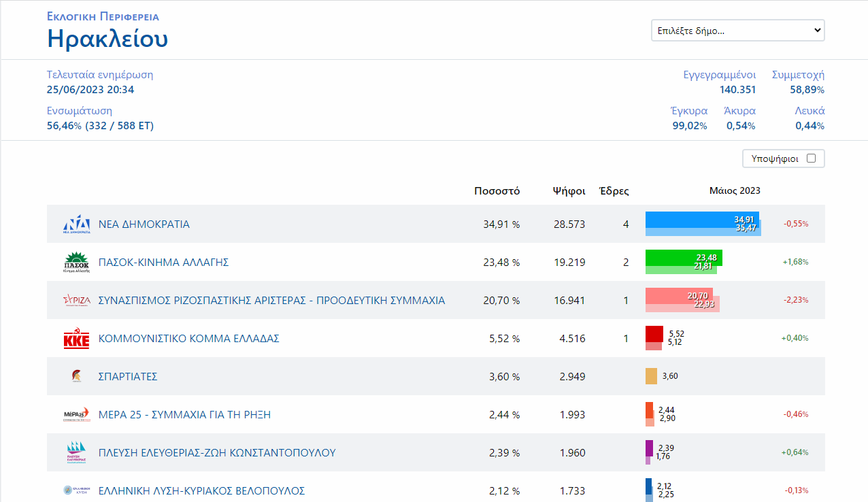
Task: Click the pink SYRIZA 20,70 bar
Action: (x=679, y=295)
